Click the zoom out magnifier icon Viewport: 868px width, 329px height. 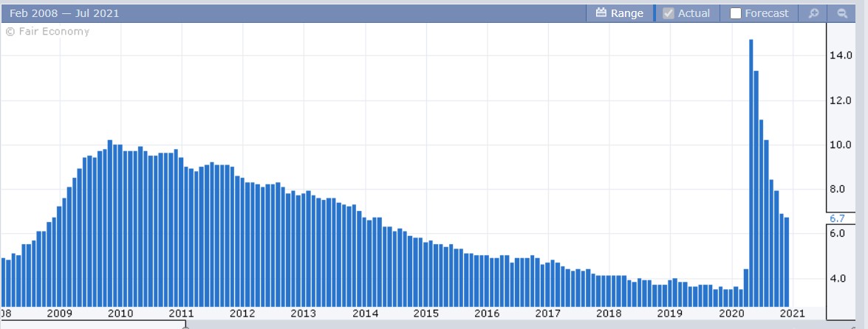(x=842, y=13)
